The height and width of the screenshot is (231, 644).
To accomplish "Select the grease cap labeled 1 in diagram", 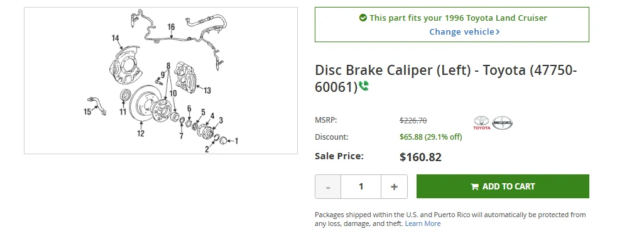I will 224,140.
